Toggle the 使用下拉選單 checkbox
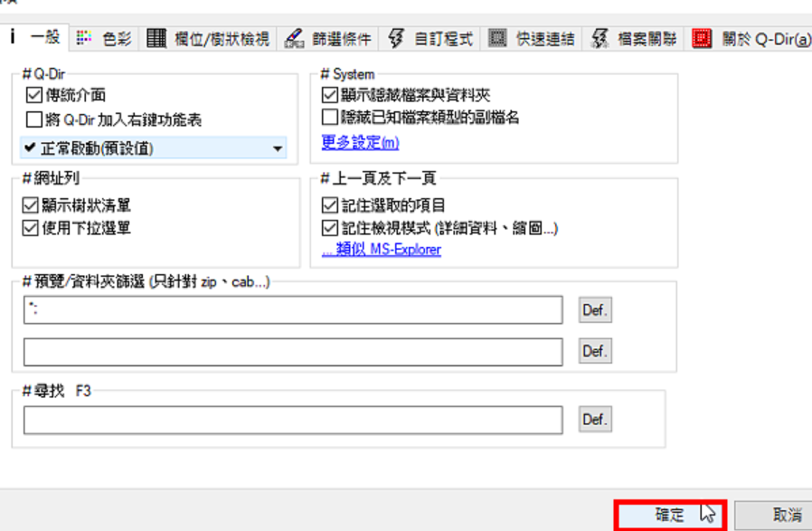 pos(31,228)
